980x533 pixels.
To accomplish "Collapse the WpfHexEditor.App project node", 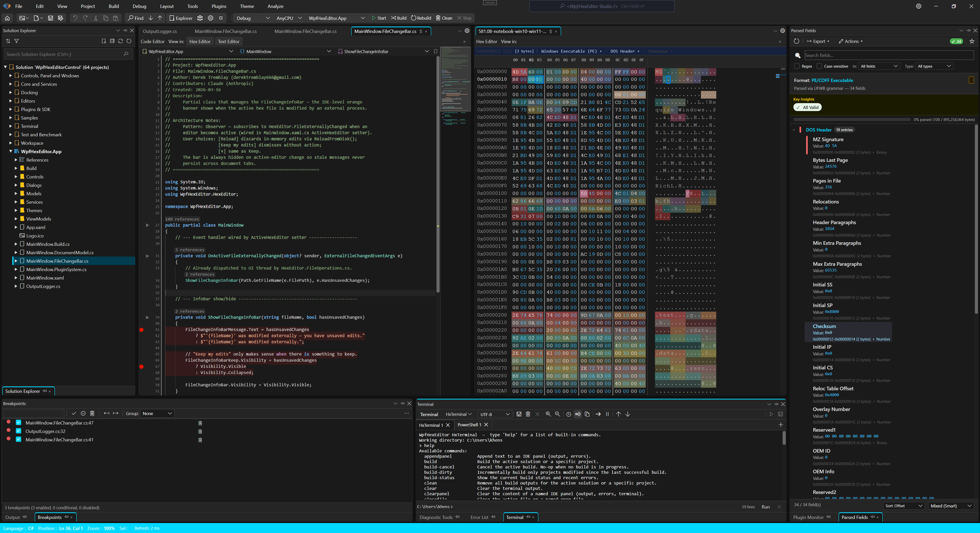I will pyautogui.click(x=11, y=151).
